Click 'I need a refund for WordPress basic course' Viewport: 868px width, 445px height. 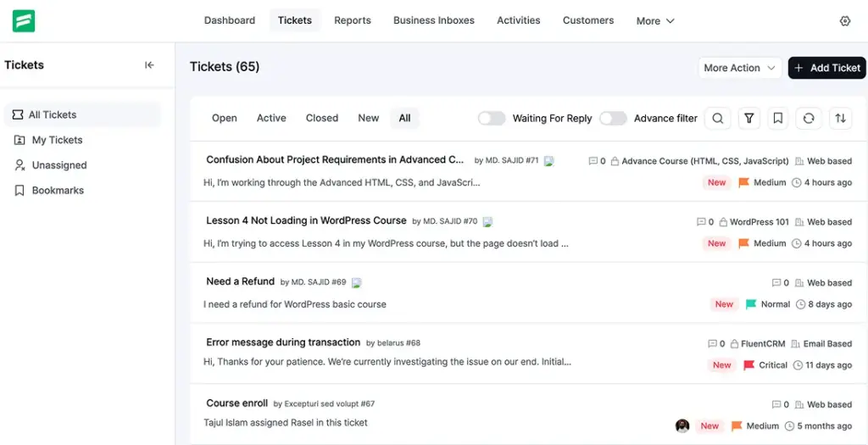(x=294, y=304)
